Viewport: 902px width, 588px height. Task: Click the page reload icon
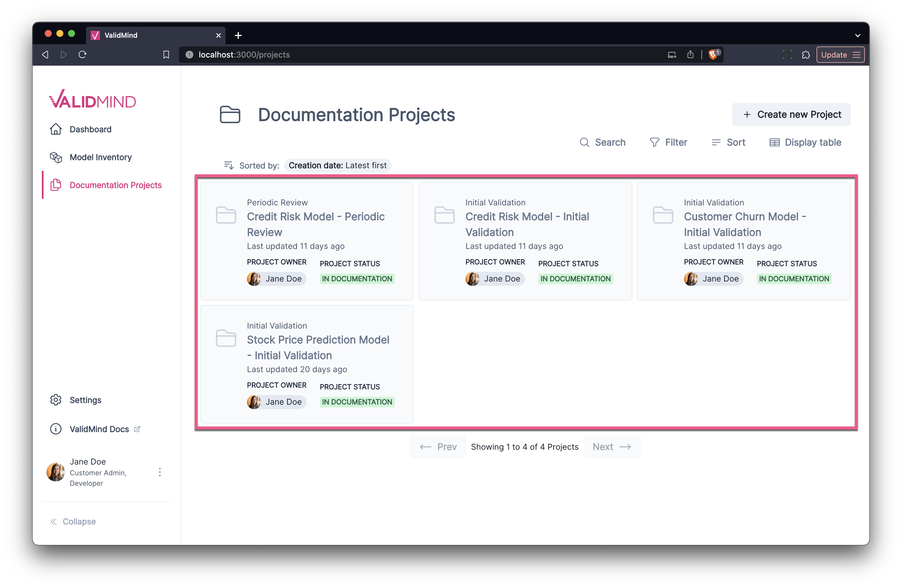point(83,55)
